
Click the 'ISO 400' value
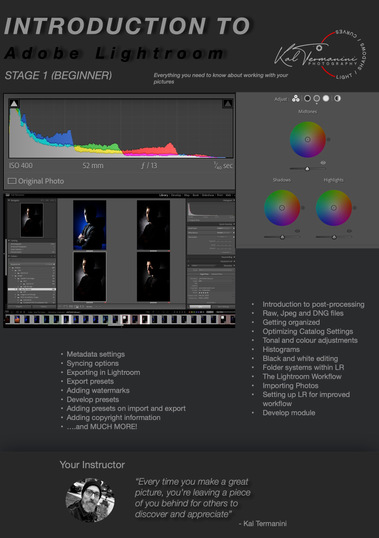tap(21, 165)
